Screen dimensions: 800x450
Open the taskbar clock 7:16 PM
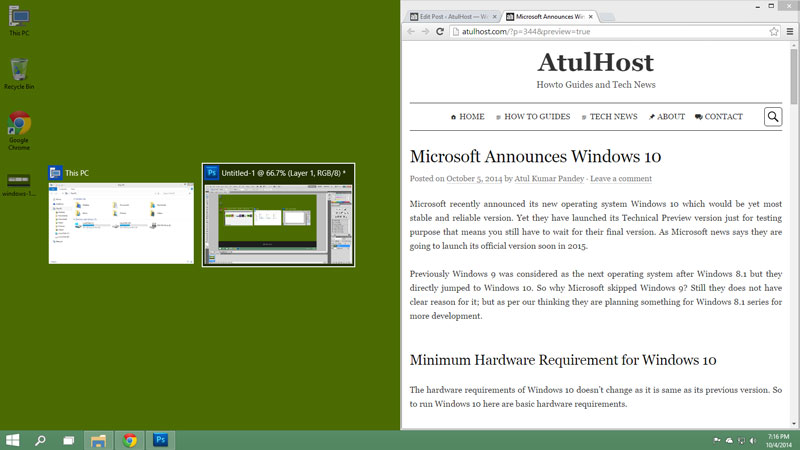[779, 441]
